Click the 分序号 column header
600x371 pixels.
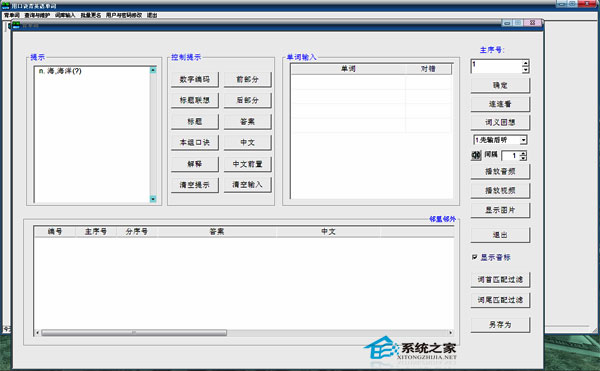[x=137, y=231]
